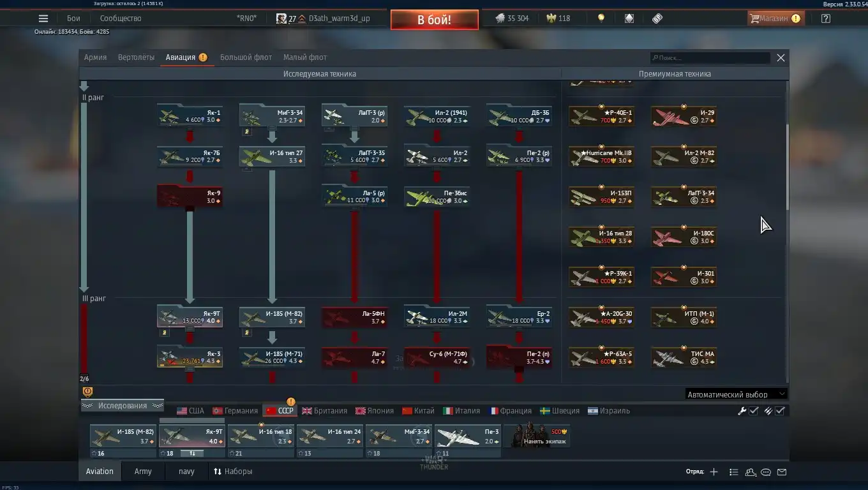
Task: Select the Китай nation tab
Action: pyautogui.click(x=418, y=411)
